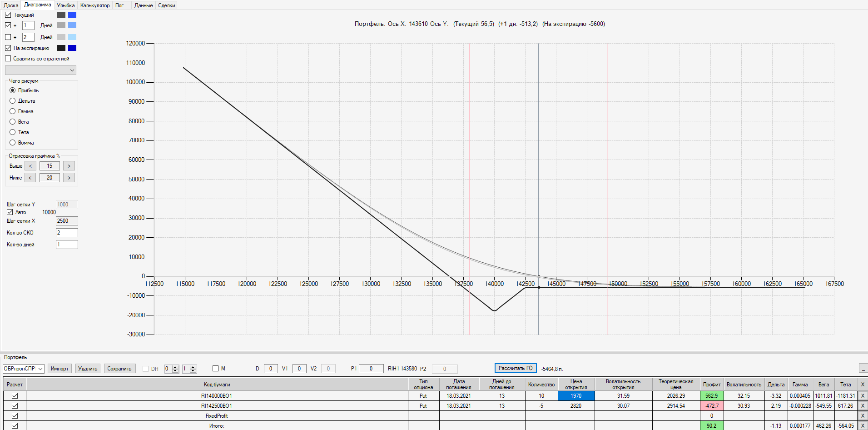Enable Сравнить со стратегией checkbox
The width and height of the screenshot is (868, 430).
[x=8, y=59]
